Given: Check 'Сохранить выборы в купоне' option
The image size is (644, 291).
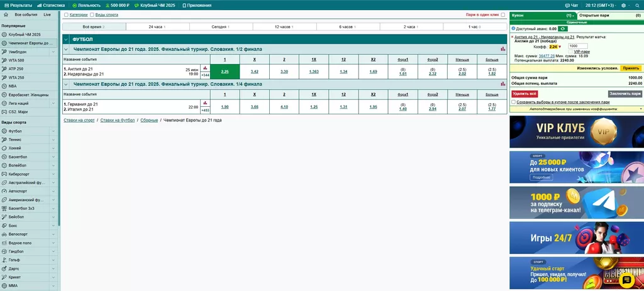Looking at the screenshot, I should click(x=514, y=101).
